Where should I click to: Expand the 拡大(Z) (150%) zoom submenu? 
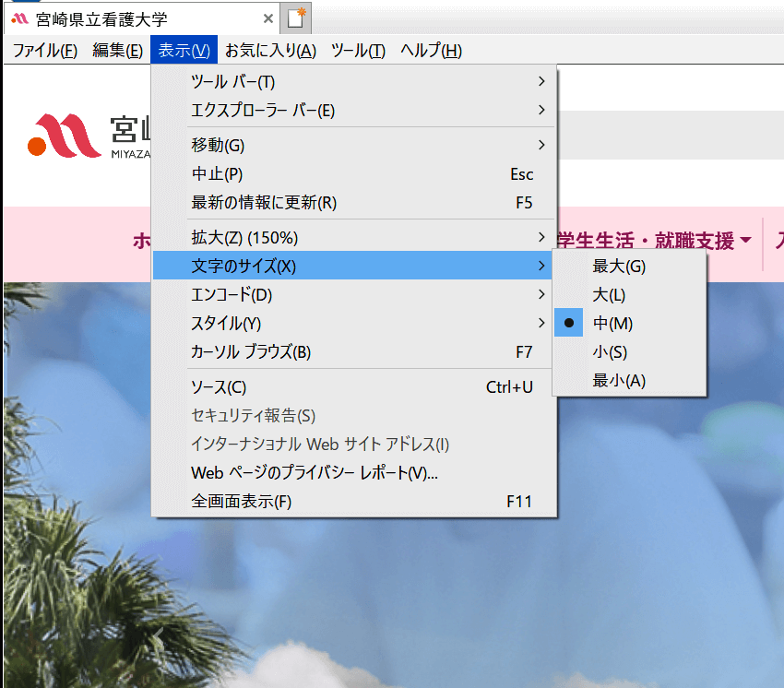pos(354,238)
